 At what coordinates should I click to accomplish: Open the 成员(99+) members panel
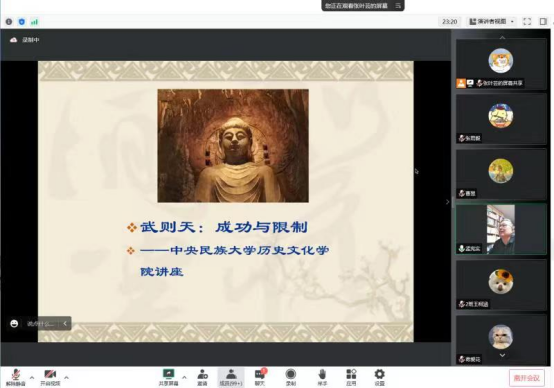pos(231,377)
